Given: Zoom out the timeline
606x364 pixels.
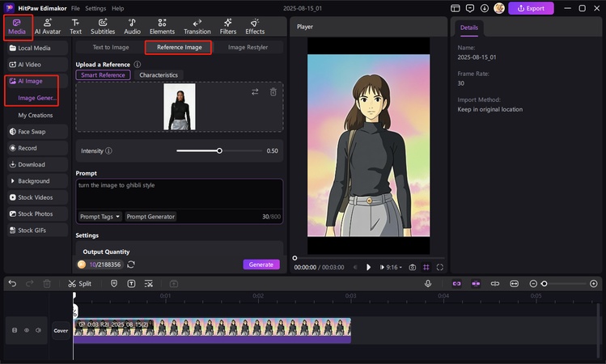Looking at the screenshot, I should 533,284.
